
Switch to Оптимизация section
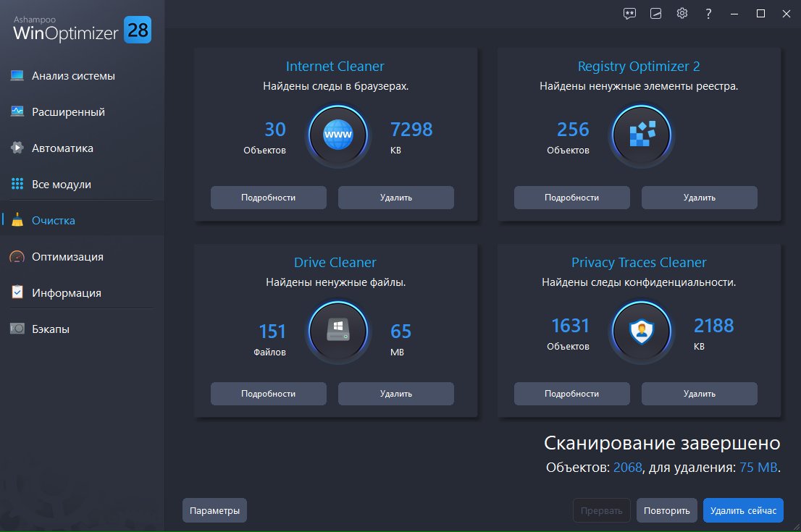[x=67, y=257]
